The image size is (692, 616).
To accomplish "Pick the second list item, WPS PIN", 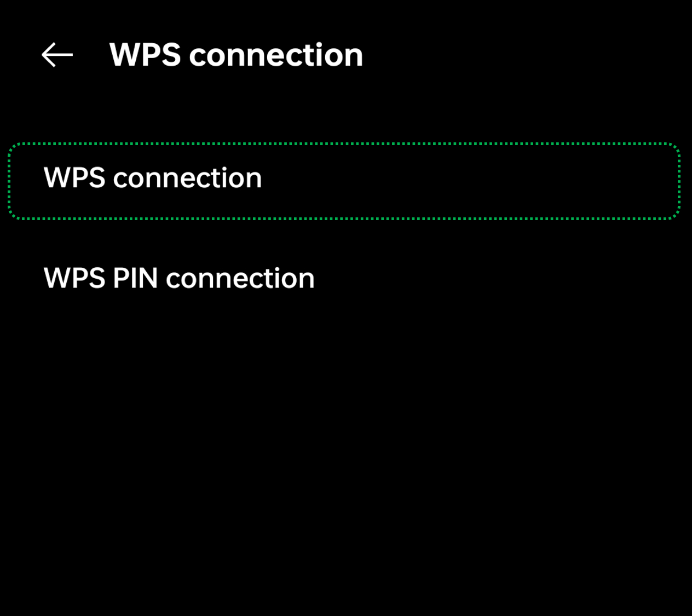I will coord(179,279).
